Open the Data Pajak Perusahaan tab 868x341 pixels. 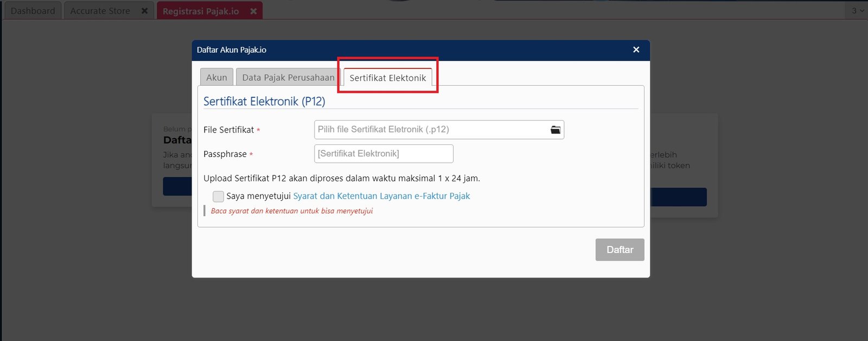[x=288, y=78]
